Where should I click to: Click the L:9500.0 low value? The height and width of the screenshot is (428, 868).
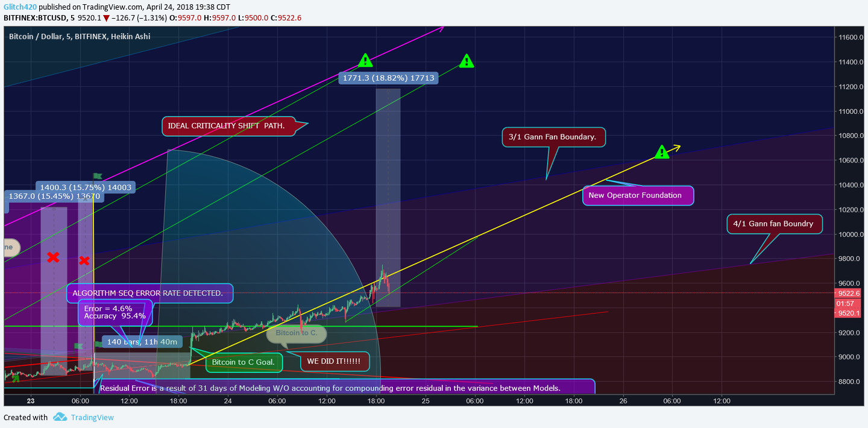pos(254,18)
